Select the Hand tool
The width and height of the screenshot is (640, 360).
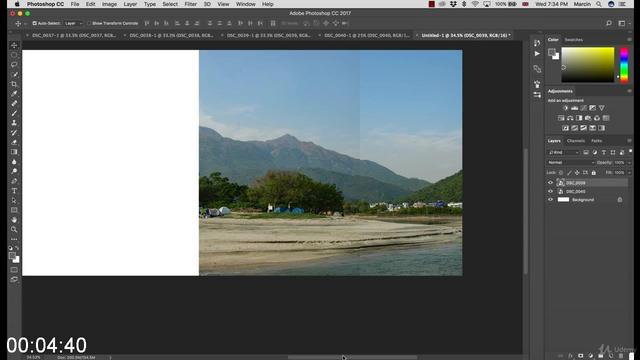(x=14, y=220)
